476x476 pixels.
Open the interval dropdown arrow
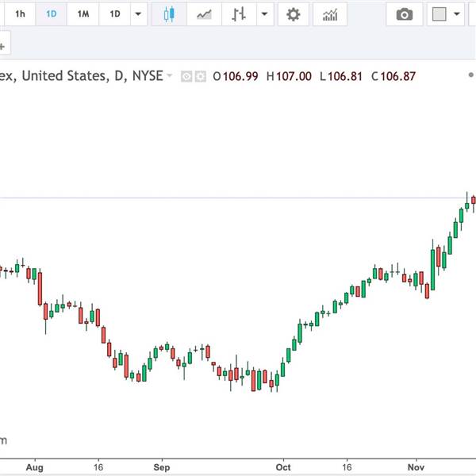pyautogui.click(x=138, y=14)
